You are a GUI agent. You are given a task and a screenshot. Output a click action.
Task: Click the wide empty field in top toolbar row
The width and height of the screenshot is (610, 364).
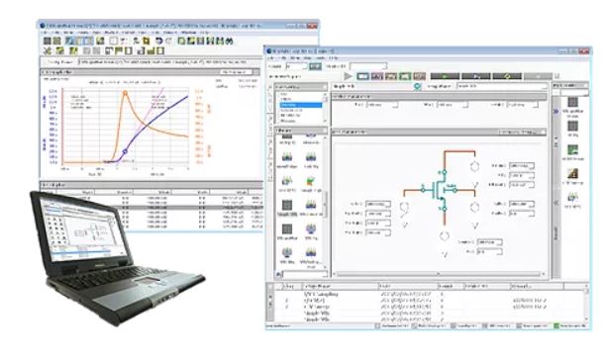pos(368,66)
